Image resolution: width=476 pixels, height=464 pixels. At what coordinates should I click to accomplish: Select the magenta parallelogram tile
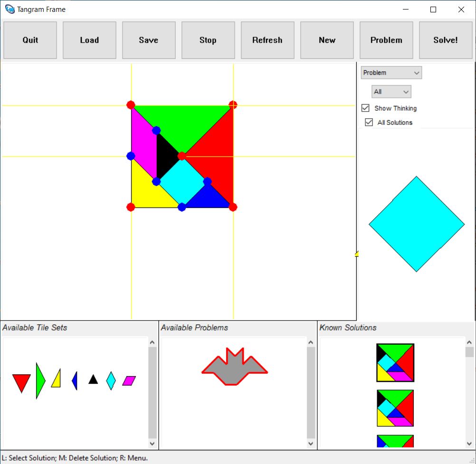coord(129,380)
